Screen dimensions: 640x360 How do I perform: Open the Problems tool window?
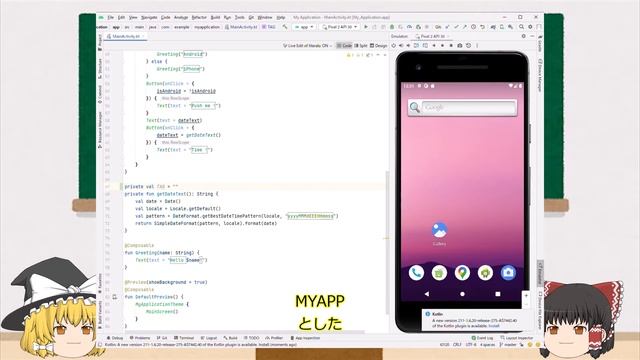coord(140,338)
